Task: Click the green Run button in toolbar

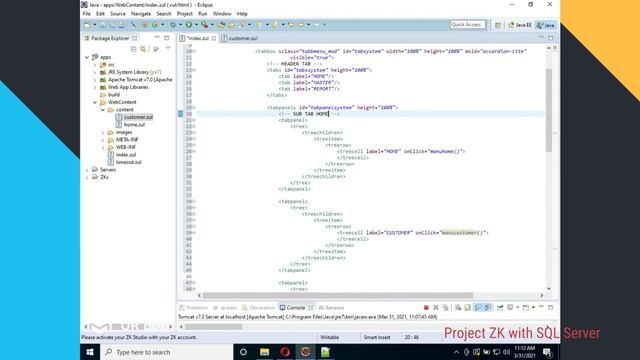Action: coord(189,25)
